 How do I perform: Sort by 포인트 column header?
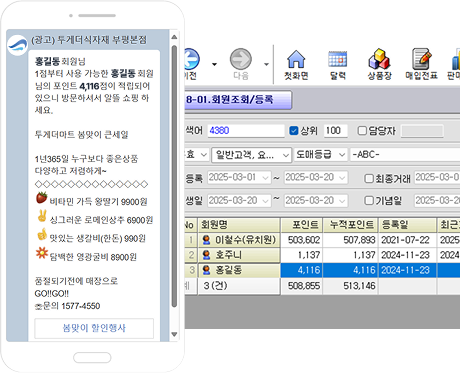click(302, 225)
